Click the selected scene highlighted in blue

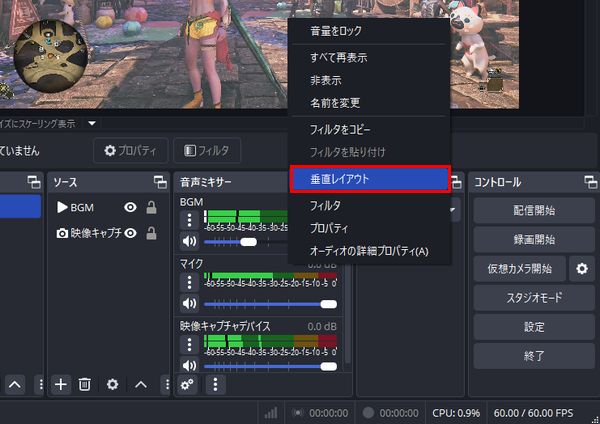[20, 206]
